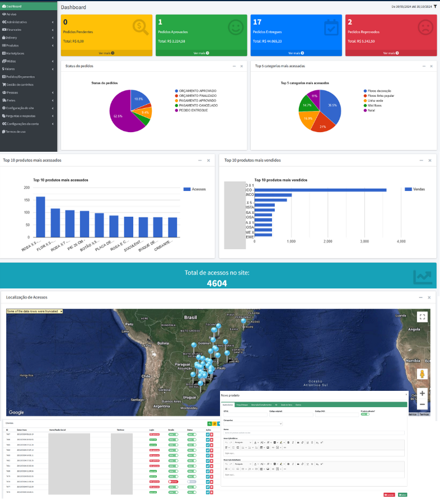Toggle Status switch in first client row
Viewport: 440px width, 504px height.
192,434
